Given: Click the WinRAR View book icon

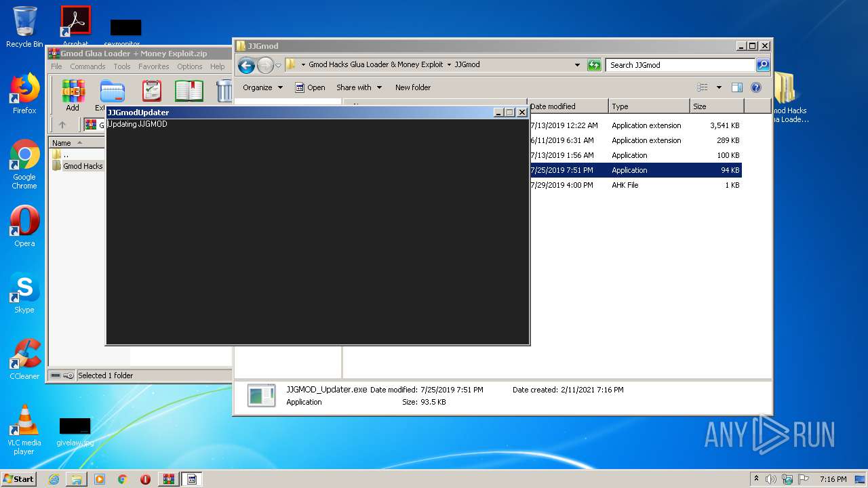Looking at the screenshot, I should point(189,91).
